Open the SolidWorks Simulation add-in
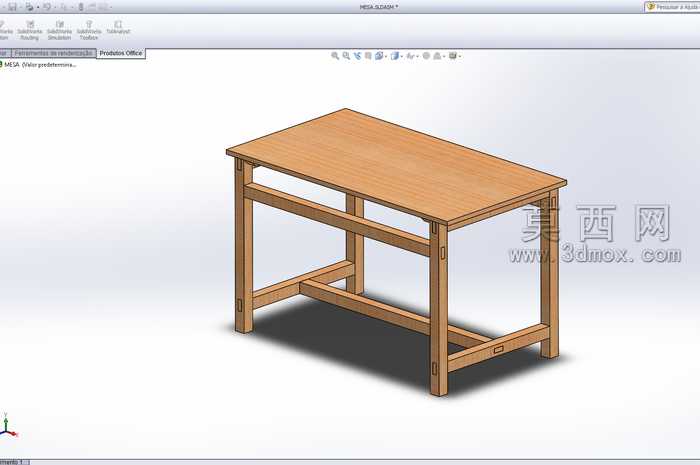Image resolution: width=700 pixels, height=465 pixels. 59,30
